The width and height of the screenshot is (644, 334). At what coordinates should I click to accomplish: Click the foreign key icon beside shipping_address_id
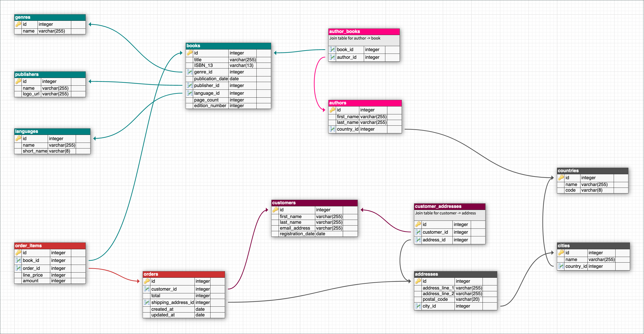[147, 302]
